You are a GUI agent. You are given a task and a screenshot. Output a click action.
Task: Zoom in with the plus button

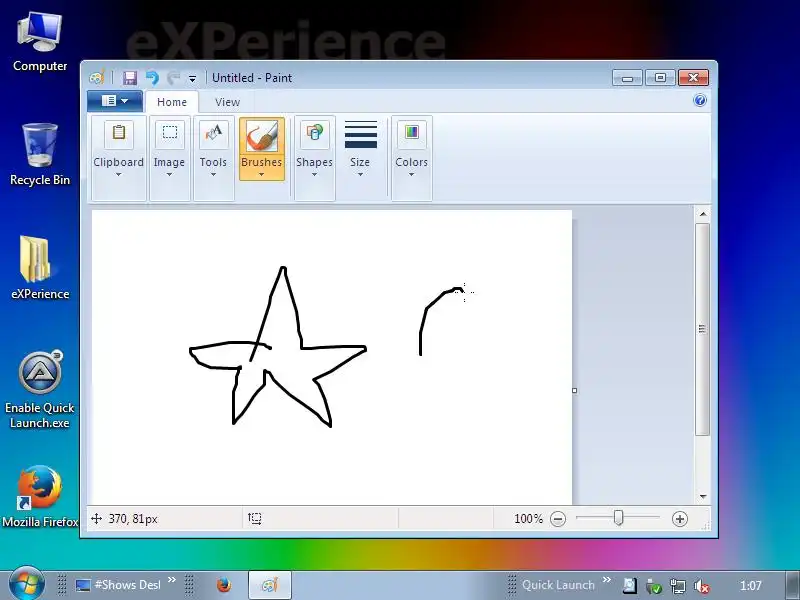(x=680, y=519)
